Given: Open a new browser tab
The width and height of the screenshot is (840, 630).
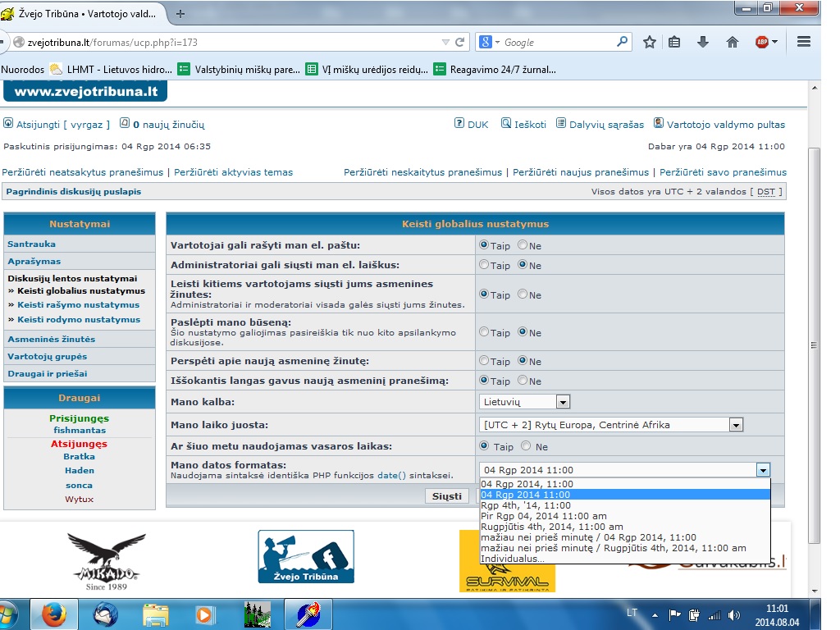Looking at the screenshot, I should pyautogui.click(x=180, y=13).
